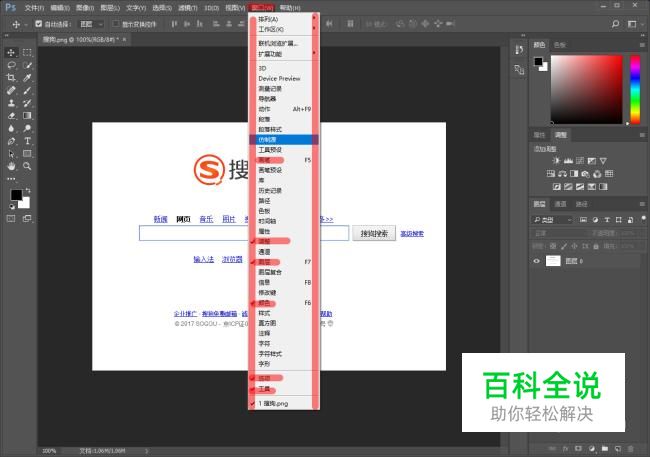The height and width of the screenshot is (457, 650).
Task: Select the Lasso tool
Action: pos(11,65)
